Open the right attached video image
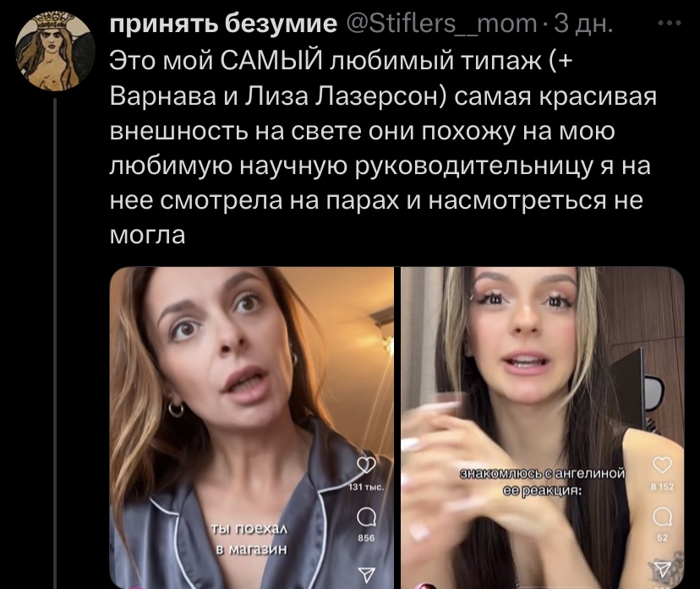The width and height of the screenshot is (700, 589). [543, 428]
